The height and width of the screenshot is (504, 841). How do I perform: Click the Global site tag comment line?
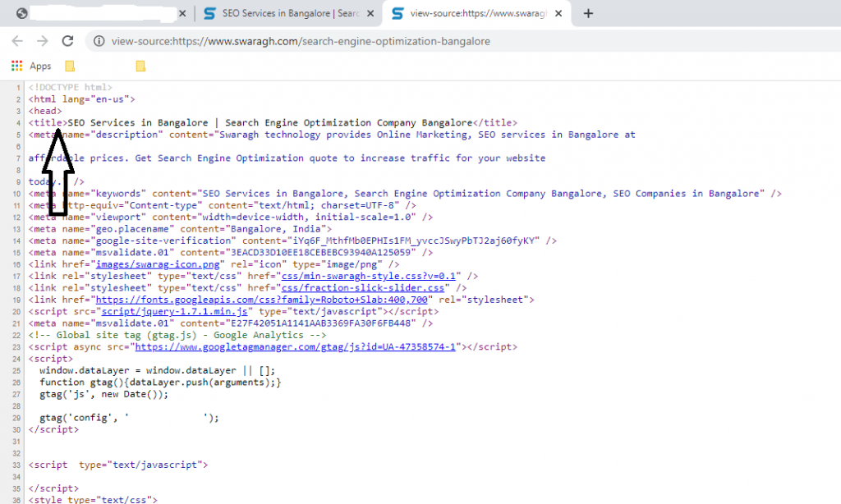coord(177,335)
